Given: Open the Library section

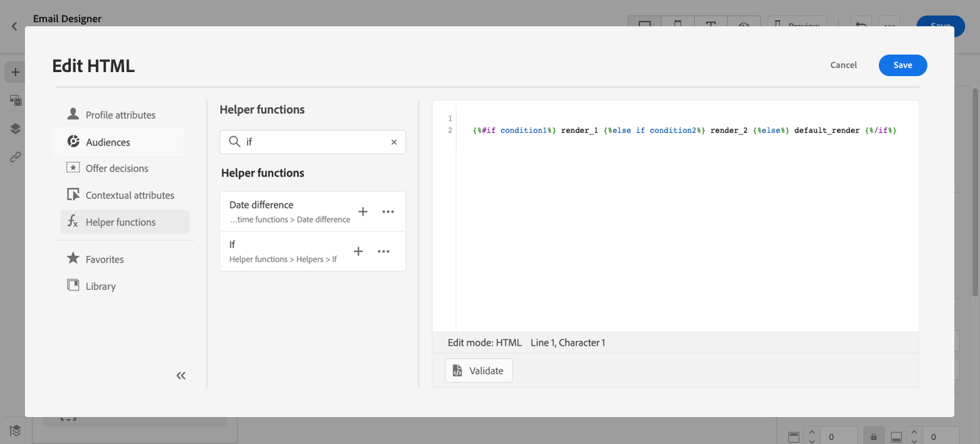Looking at the screenshot, I should [100, 286].
